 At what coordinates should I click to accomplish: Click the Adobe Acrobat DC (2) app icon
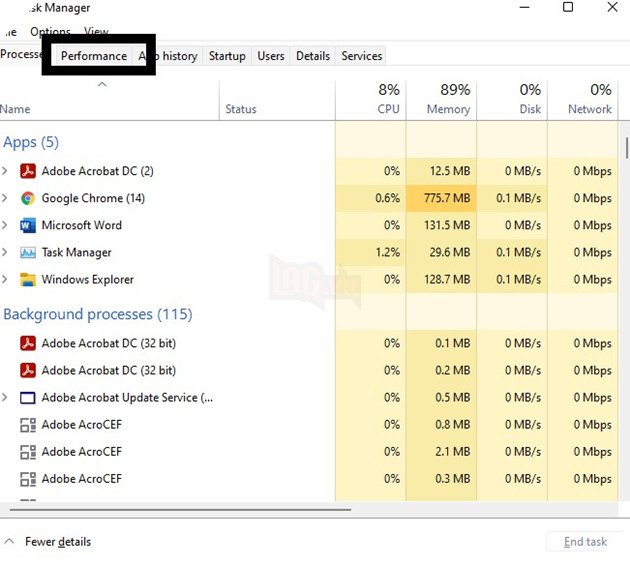point(28,171)
